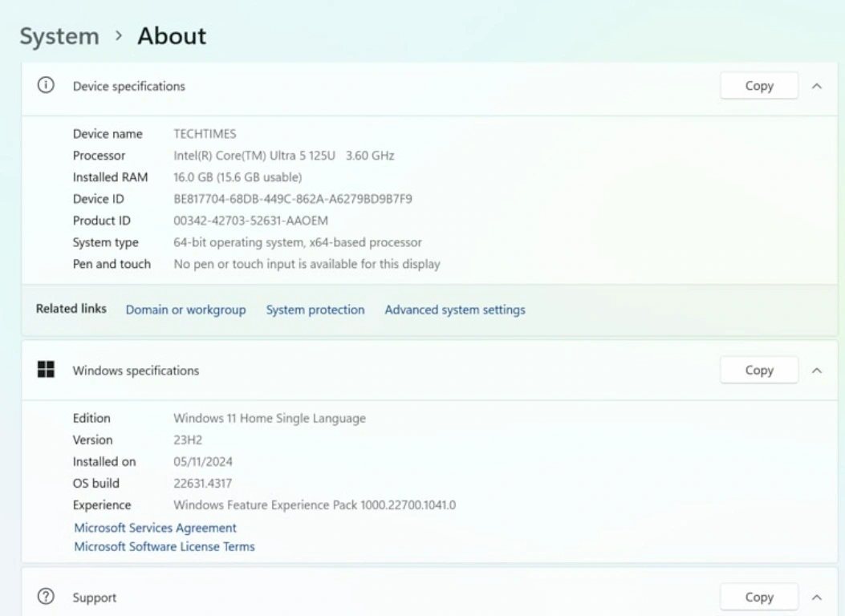Copy the Support information

759,598
